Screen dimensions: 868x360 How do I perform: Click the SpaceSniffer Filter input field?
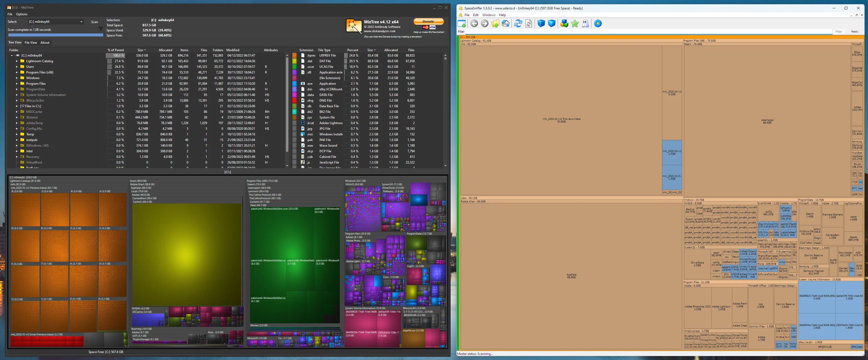click(x=649, y=32)
